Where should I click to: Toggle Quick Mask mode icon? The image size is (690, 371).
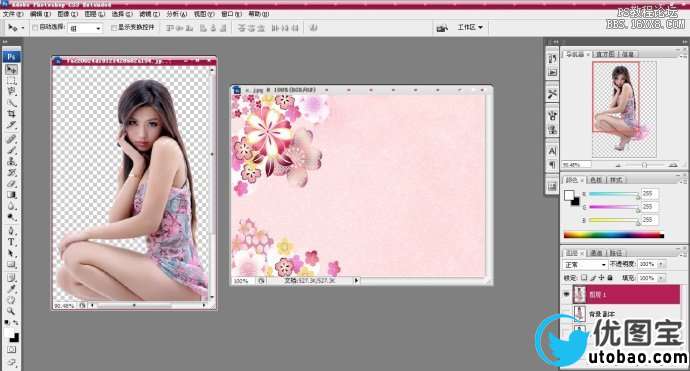click(11, 350)
